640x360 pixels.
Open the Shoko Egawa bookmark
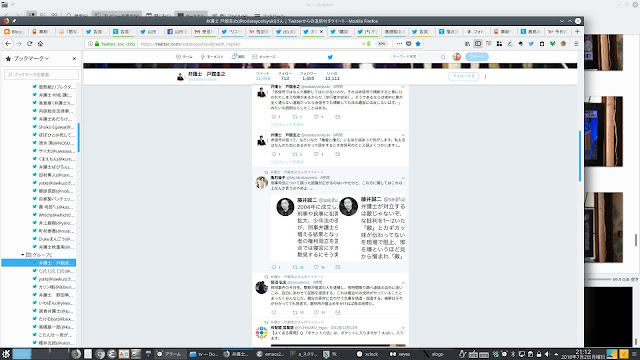coord(53,127)
